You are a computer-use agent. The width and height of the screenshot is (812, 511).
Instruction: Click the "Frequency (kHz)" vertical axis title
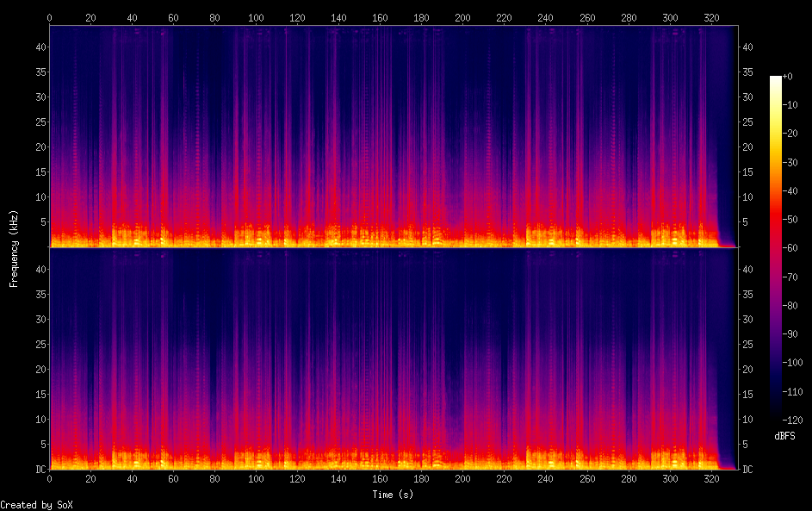coord(14,249)
